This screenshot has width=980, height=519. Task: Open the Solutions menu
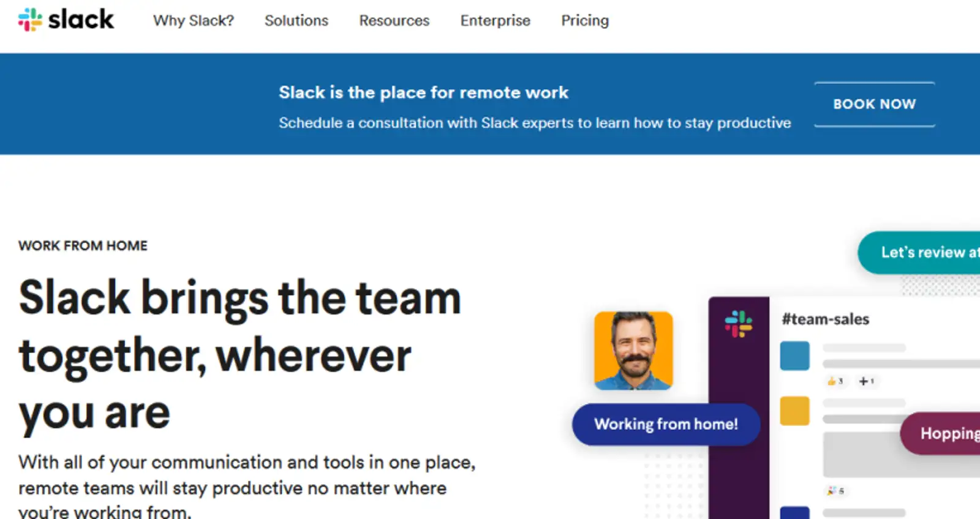[296, 20]
